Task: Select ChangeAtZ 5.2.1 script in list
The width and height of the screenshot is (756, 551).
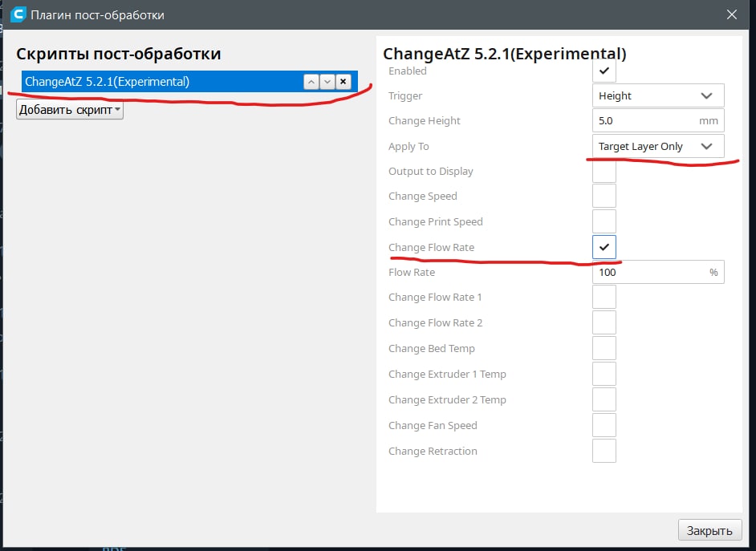Action: click(x=189, y=81)
